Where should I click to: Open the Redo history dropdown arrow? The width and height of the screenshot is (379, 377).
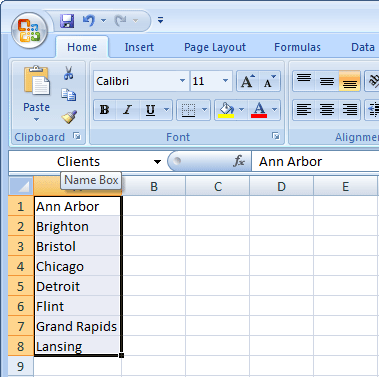[135, 21]
